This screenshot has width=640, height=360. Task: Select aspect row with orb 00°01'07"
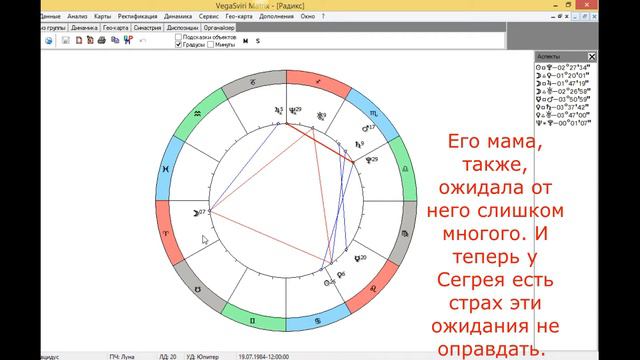[563, 123]
